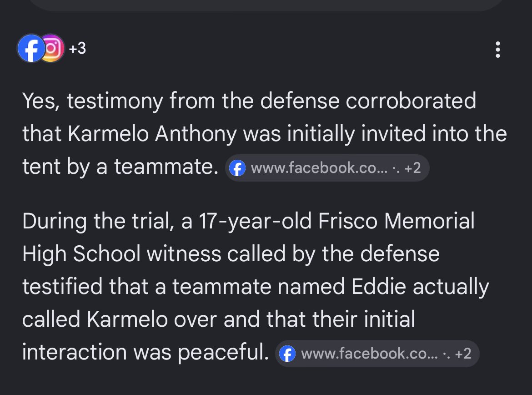Open www.facebook.co... link after 'was peaceful'
The height and width of the screenshot is (395, 532).
pyautogui.click(x=369, y=354)
